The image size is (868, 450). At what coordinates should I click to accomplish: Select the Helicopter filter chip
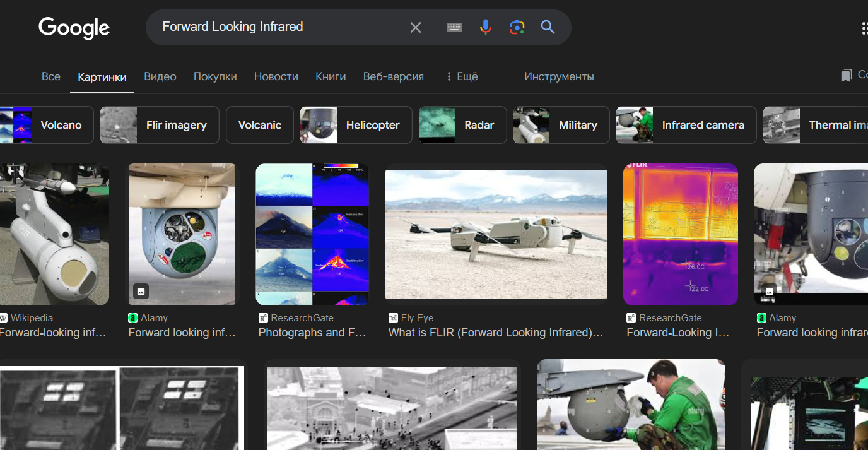pyautogui.click(x=356, y=125)
